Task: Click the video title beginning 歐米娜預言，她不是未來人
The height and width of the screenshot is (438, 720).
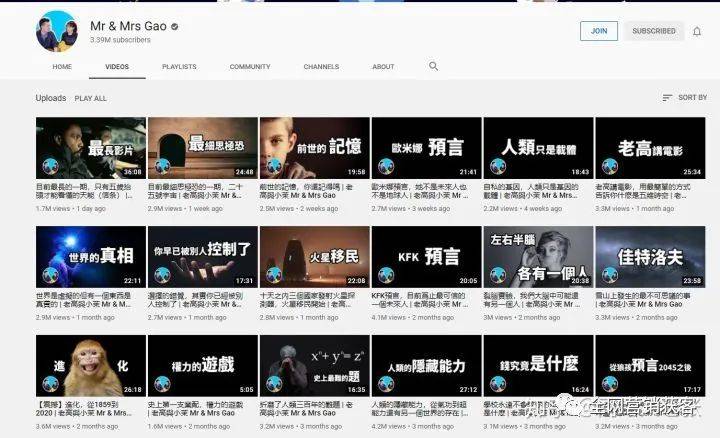Action: coord(420,191)
